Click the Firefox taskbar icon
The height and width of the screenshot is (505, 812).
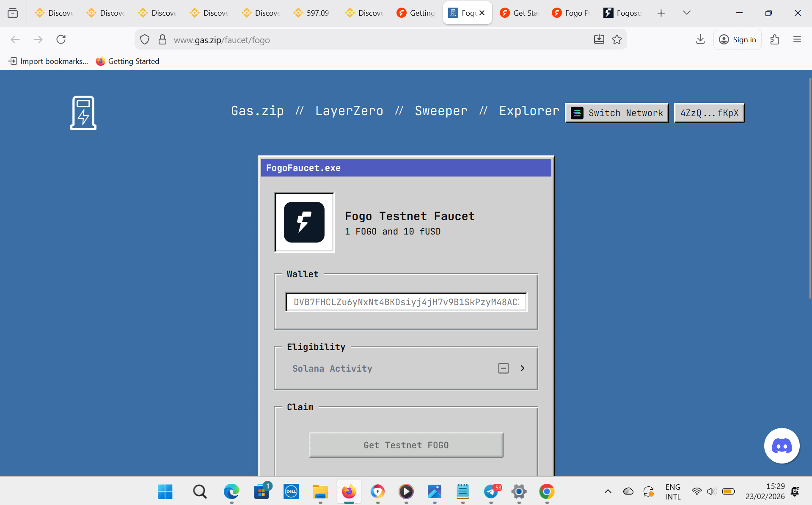tap(349, 492)
